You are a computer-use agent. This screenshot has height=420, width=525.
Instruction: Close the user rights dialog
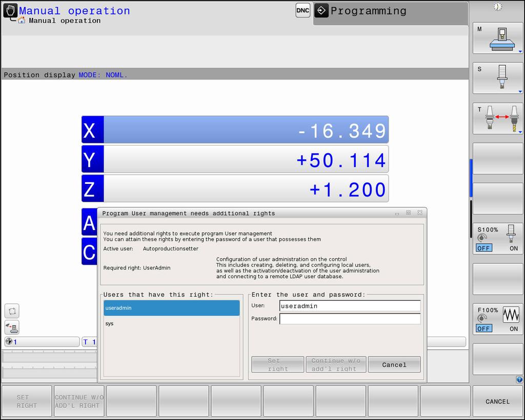click(x=420, y=213)
